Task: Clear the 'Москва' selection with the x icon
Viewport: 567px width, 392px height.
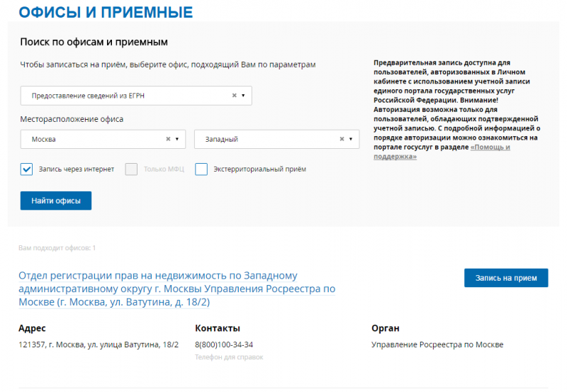Action: (168, 139)
